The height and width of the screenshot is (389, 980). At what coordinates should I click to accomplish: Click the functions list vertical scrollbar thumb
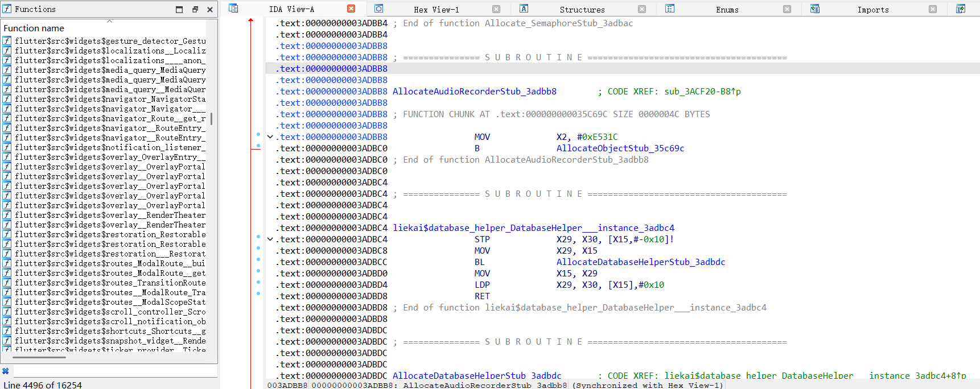click(x=212, y=118)
